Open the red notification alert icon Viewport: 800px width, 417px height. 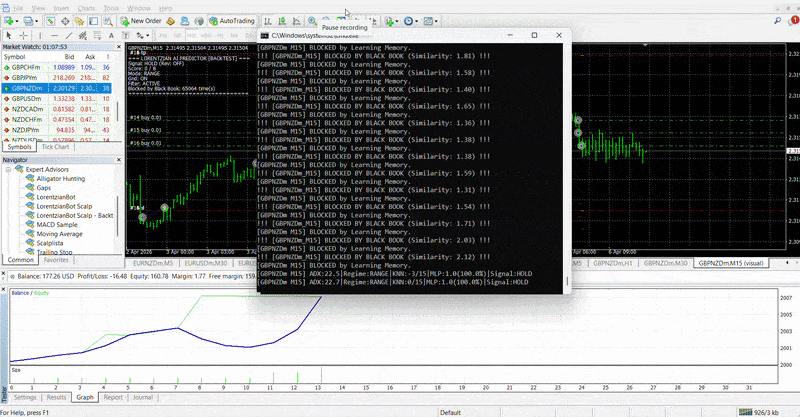coord(794,20)
